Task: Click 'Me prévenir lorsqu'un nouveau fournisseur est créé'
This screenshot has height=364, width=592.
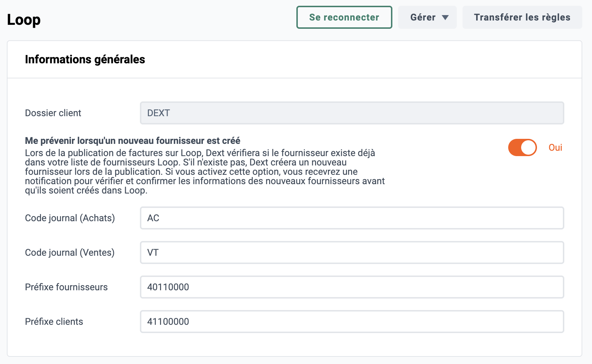Action: coord(133,141)
